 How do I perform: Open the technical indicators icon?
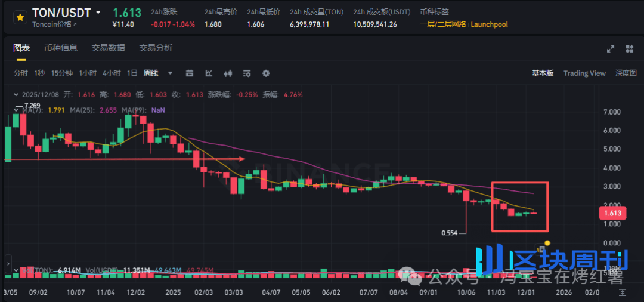[209, 73]
